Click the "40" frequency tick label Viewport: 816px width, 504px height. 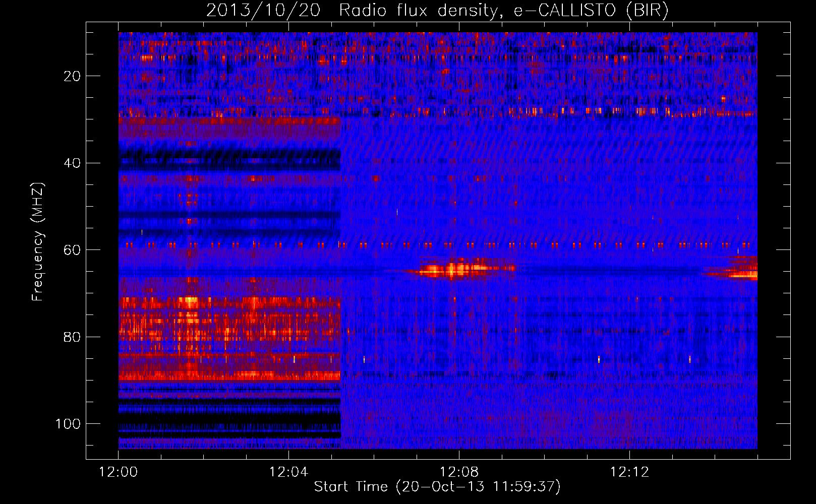click(73, 163)
